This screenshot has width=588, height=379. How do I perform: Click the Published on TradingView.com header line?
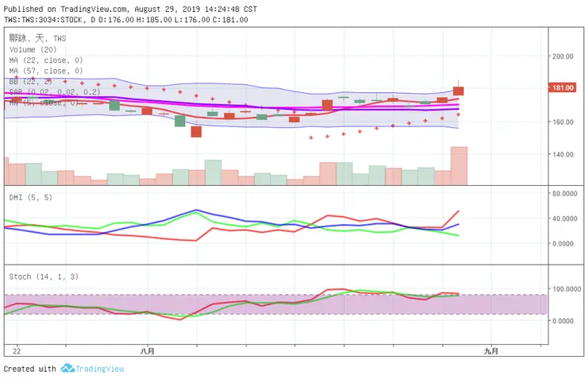130,9
